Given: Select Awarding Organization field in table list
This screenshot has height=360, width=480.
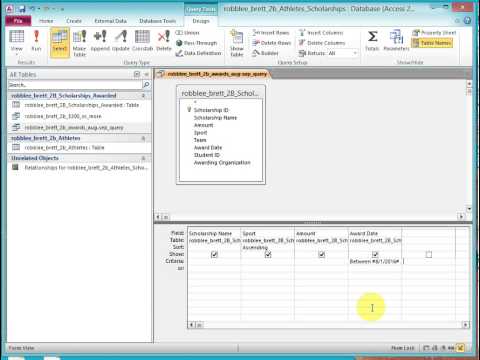Looking at the screenshot, I should (222, 163).
